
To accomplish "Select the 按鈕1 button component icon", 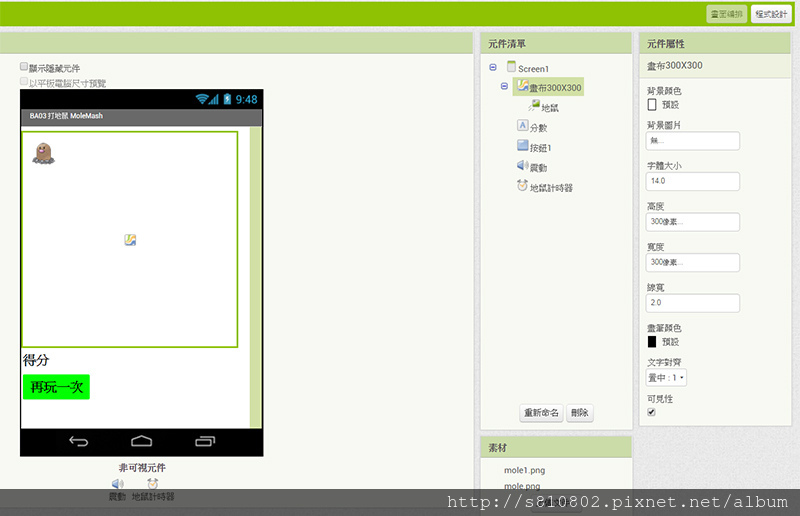I will pyautogui.click(x=522, y=146).
